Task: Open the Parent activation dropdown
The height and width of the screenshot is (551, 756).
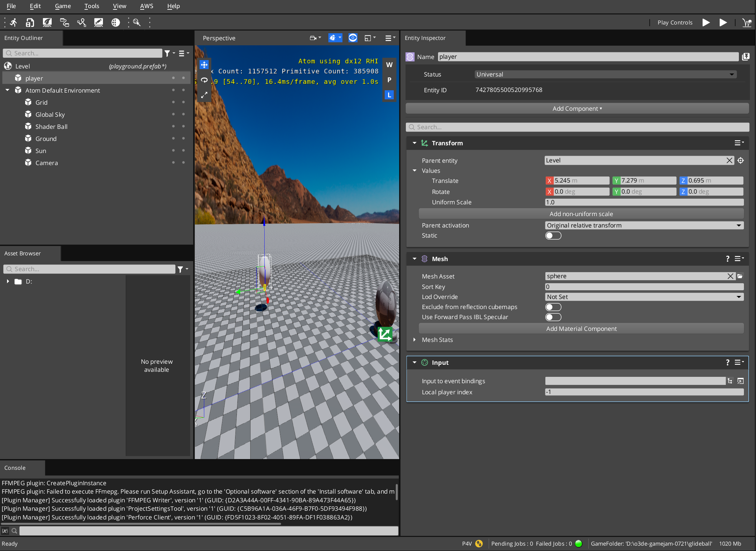Action: pos(644,226)
